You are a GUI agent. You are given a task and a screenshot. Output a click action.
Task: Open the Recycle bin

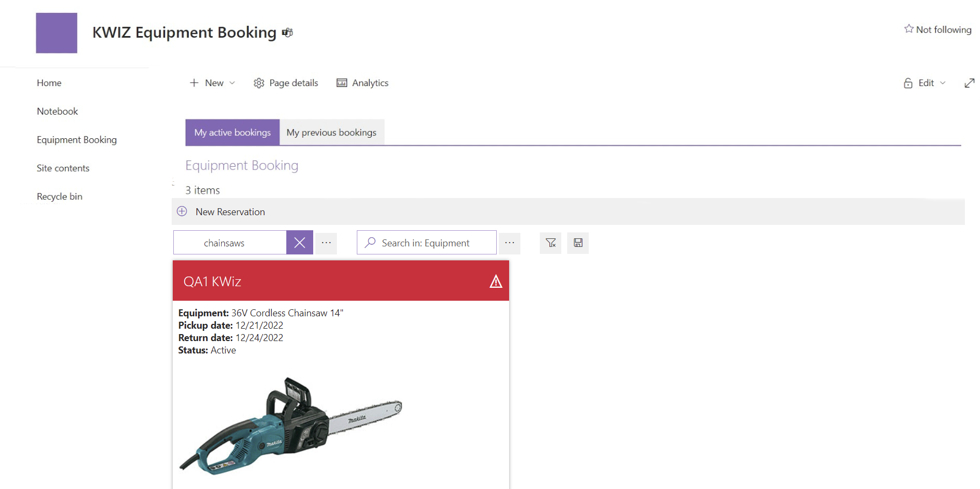59,196
